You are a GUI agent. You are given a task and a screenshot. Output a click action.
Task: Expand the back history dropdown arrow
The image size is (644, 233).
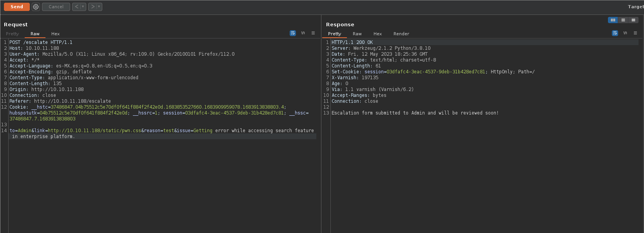coord(83,7)
